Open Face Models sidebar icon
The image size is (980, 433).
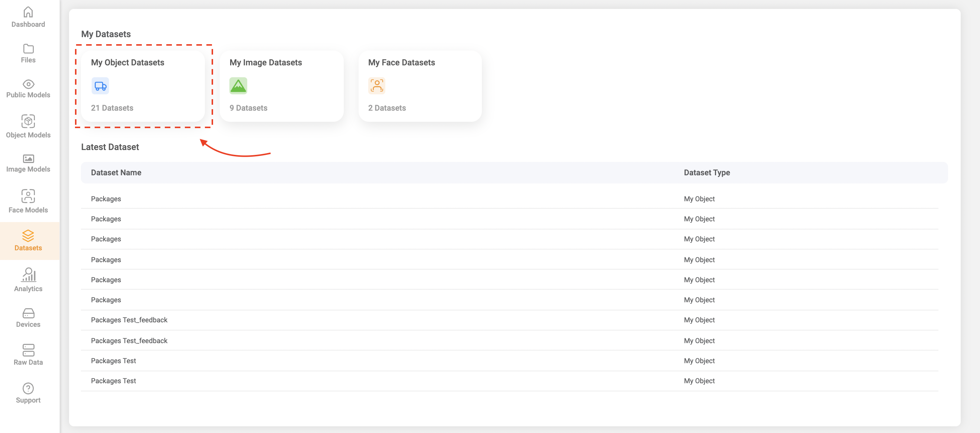[28, 196]
